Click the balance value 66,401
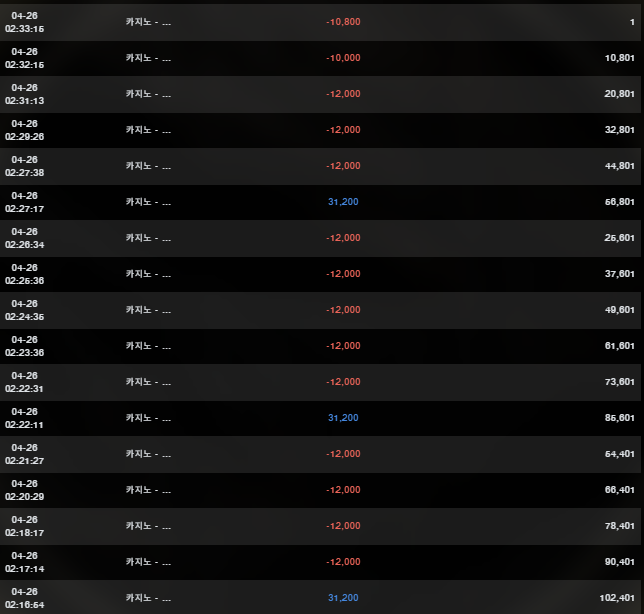644x614 pixels. 620,490
